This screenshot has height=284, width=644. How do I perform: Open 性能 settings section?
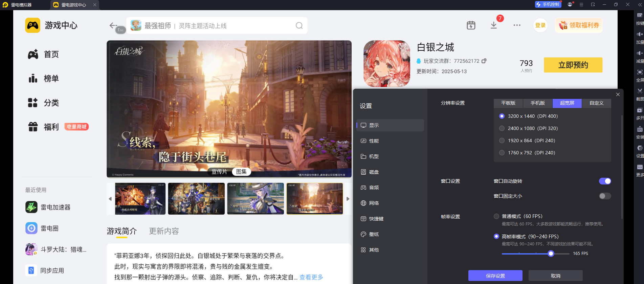pyautogui.click(x=390, y=141)
